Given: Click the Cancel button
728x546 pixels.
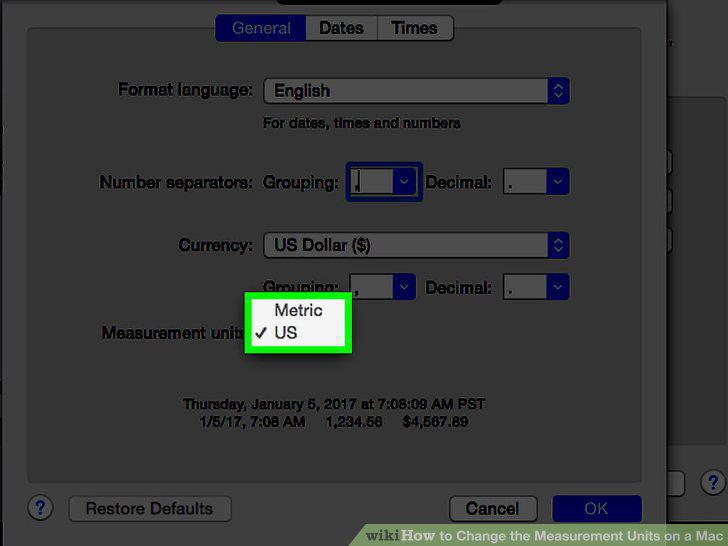Looking at the screenshot, I should coord(493,508).
